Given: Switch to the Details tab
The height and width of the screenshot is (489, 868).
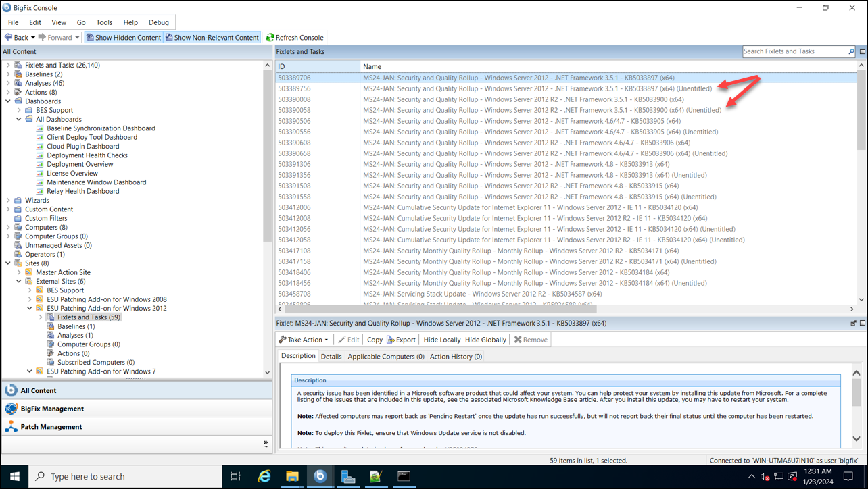Looking at the screenshot, I should pos(331,357).
